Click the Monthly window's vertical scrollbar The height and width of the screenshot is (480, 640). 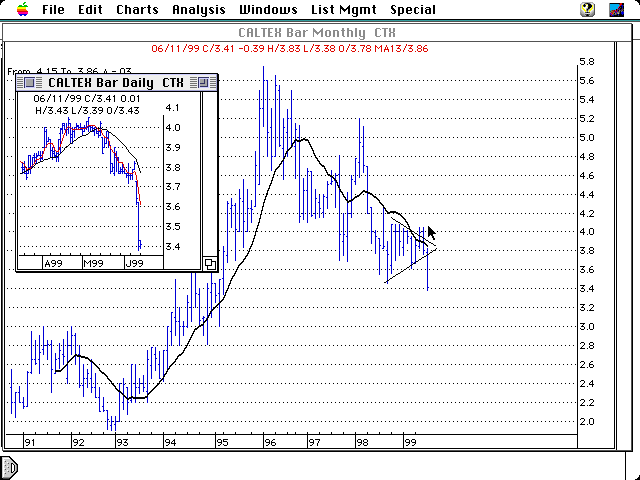[622, 245]
